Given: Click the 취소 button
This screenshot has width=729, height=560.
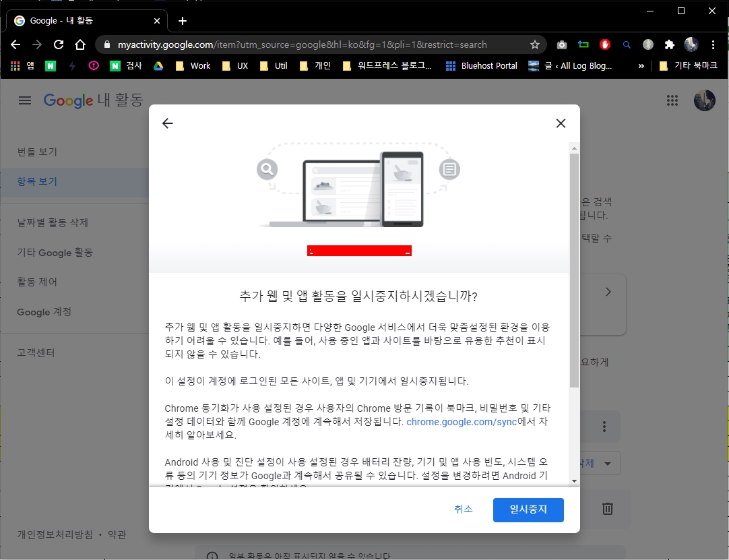Looking at the screenshot, I should click(463, 509).
